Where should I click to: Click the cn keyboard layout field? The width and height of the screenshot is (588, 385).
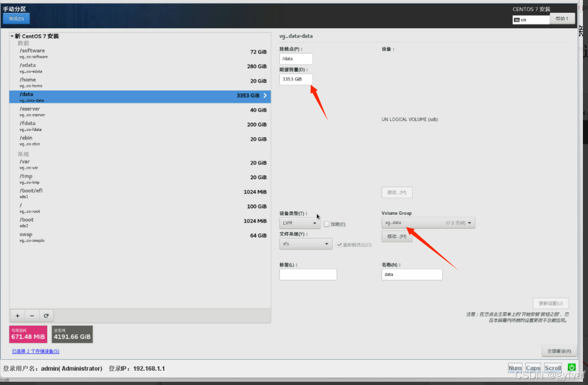tap(531, 20)
